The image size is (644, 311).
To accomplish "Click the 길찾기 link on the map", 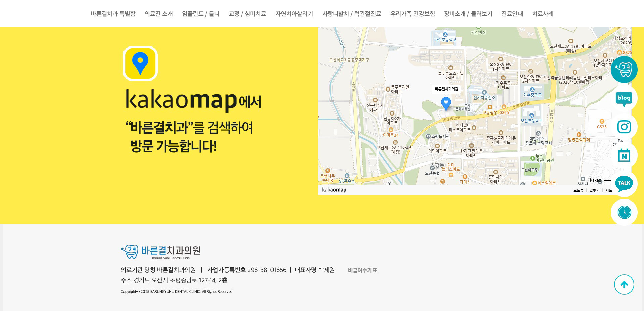I will pyautogui.click(x=594, y=190).
